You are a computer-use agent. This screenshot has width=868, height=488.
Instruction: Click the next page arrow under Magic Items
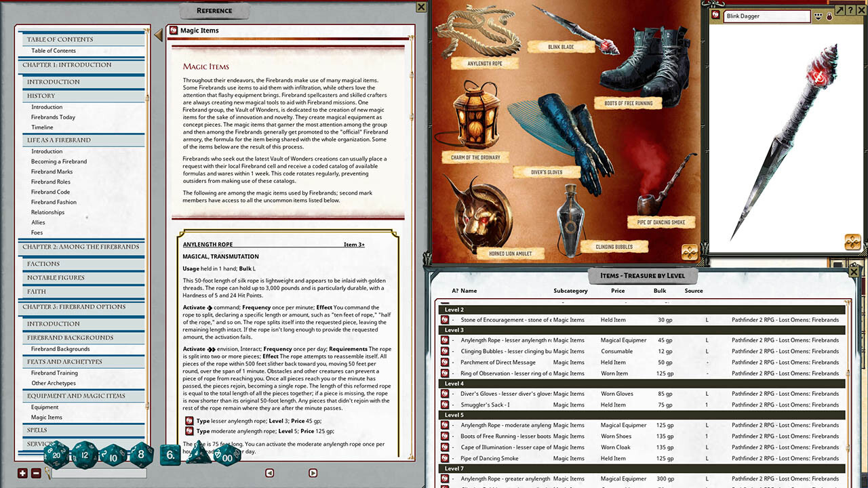313,472
